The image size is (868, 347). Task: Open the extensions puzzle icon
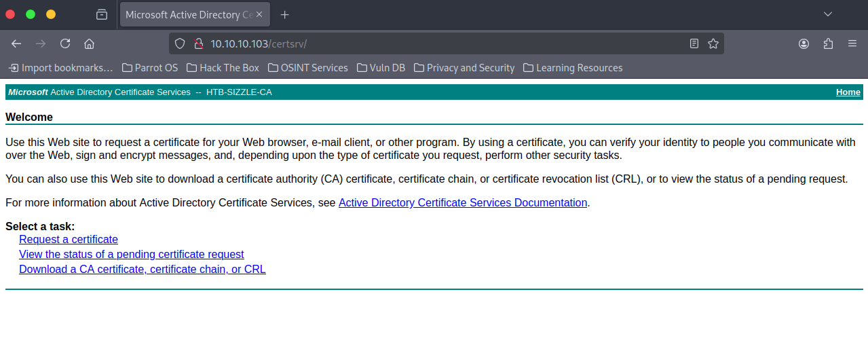pos(828,43)
